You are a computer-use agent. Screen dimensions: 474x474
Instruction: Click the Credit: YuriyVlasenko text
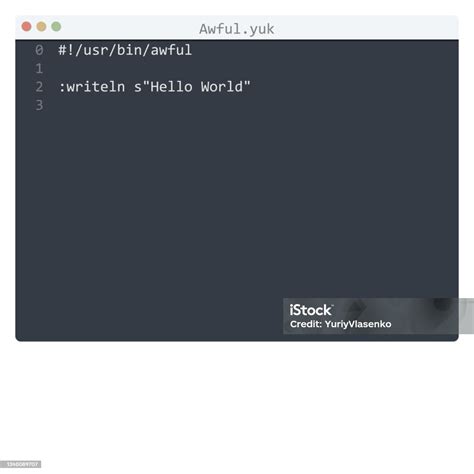[340, 324]
